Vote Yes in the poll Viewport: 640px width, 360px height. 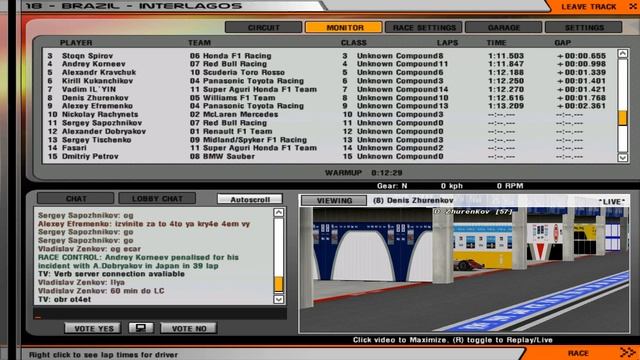(x=92, y=328)
